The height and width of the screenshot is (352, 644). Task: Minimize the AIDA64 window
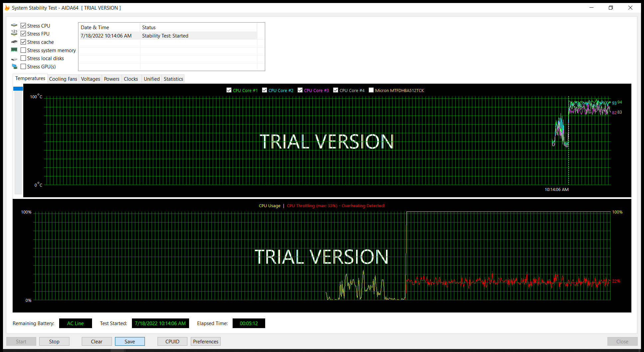[x=591, y=8]
